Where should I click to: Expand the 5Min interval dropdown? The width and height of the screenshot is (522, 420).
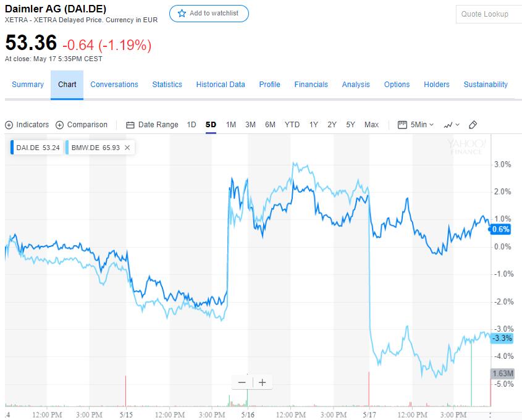(x=416, y=125)
